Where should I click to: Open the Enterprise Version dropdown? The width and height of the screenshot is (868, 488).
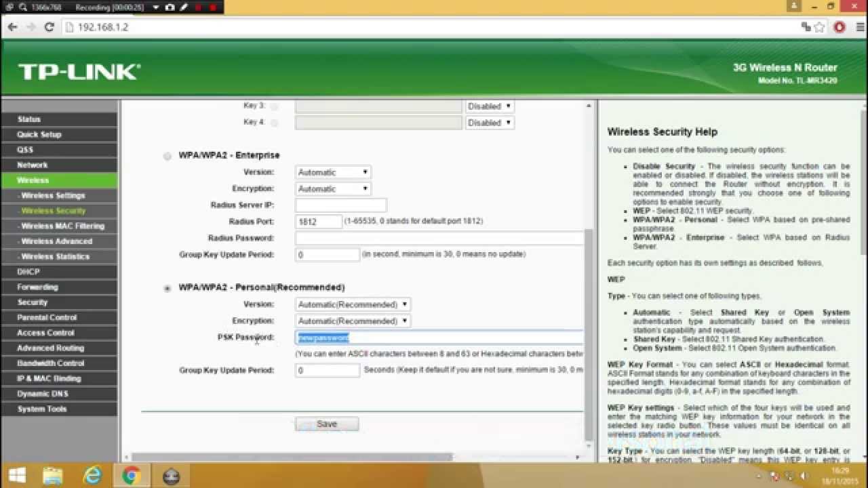(x=333, y=172)
